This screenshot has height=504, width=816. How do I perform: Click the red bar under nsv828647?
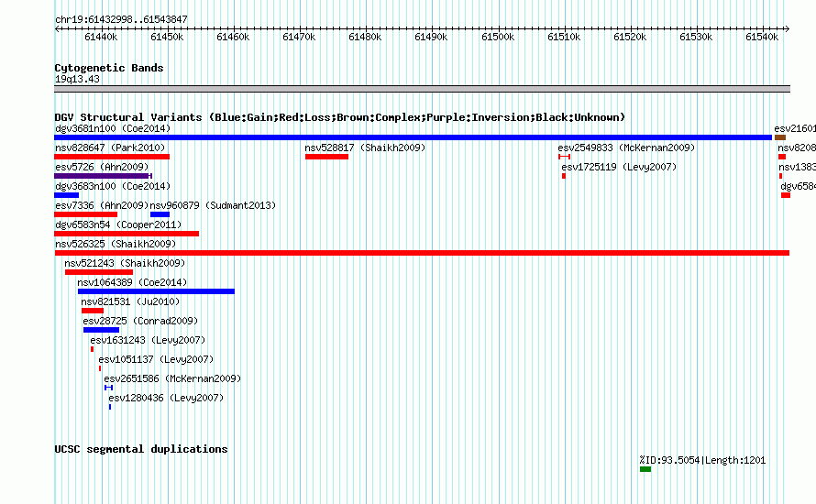[112, 157]
